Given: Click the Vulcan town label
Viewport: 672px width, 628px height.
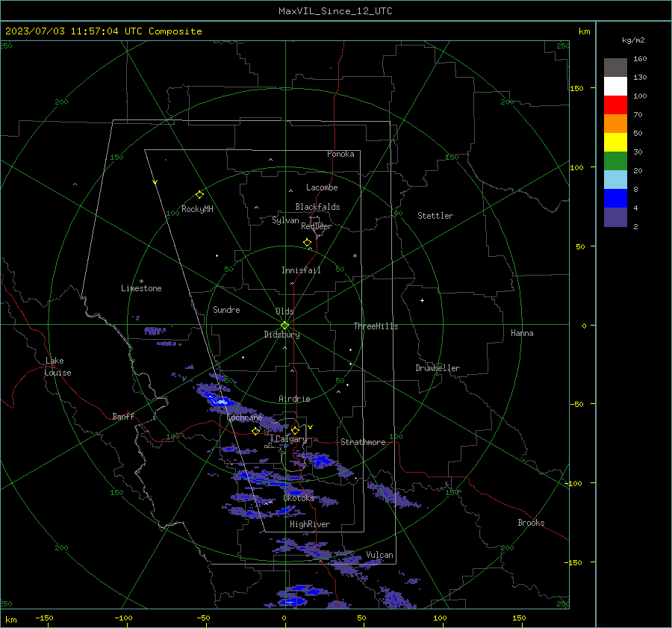Looking at the screenshot, I should click(x=379, y=555).
